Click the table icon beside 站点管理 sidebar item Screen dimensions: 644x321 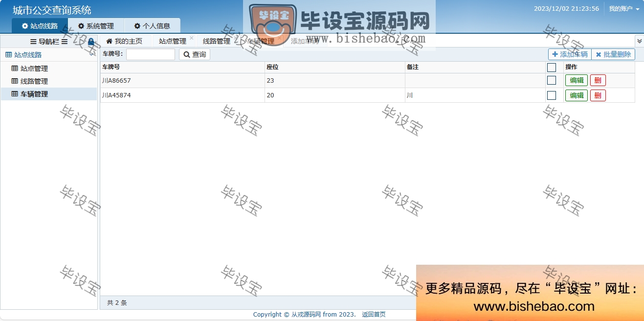coord(15,69)
